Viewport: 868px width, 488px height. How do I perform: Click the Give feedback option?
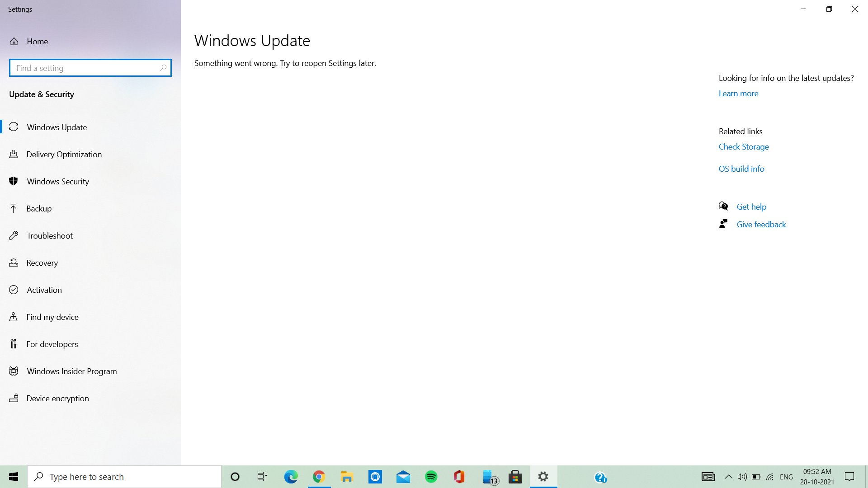(761, 224)
